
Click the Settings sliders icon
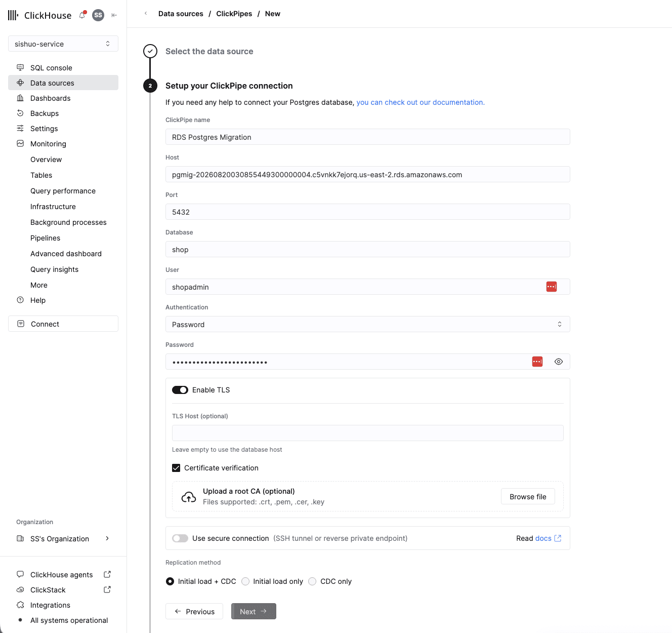[20, 128]
